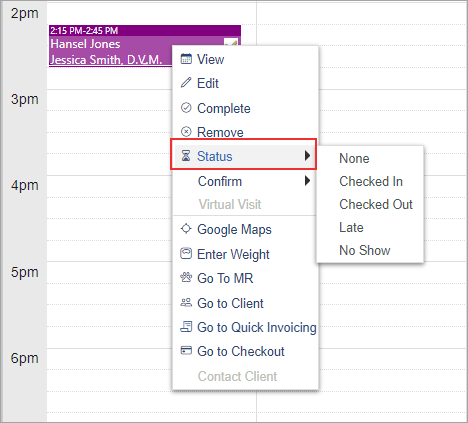Expand the Confirm submenu arrow
468x423 pixels.
[x=307, y=181]
